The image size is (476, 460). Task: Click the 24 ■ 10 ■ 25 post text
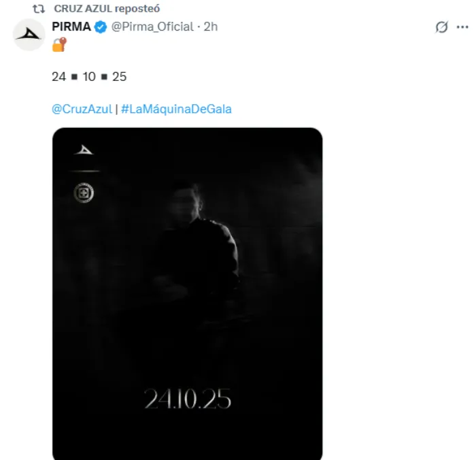(89, 76)
